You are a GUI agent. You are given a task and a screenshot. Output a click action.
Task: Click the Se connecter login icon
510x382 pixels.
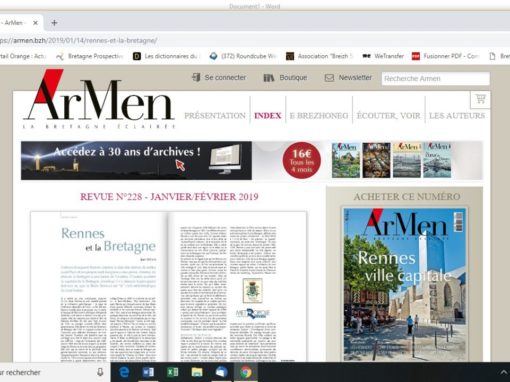[196, 77]
